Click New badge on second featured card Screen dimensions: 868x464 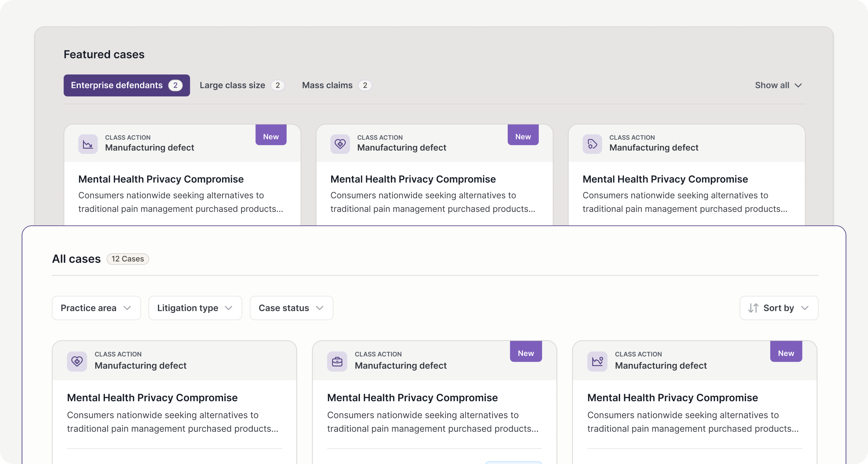tap(523, 137)
